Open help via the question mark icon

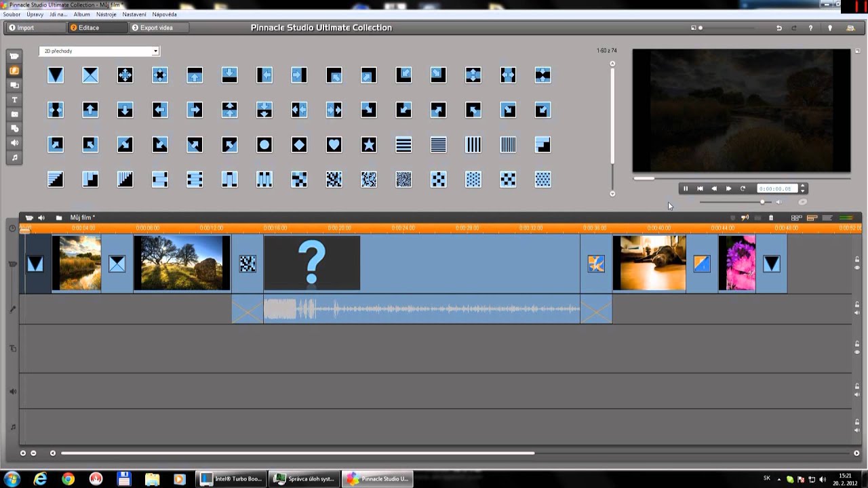[x=810, y=28]
